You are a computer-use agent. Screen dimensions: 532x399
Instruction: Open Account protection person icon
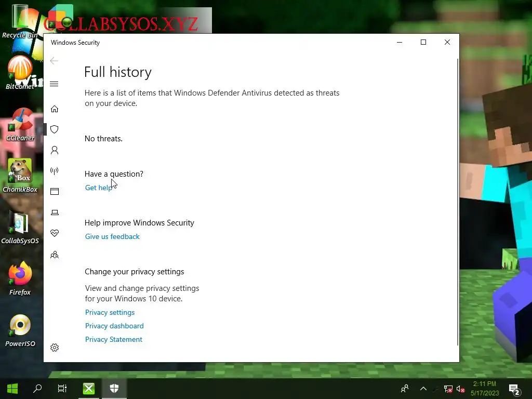pyautogui.click(x=54, y=150)
